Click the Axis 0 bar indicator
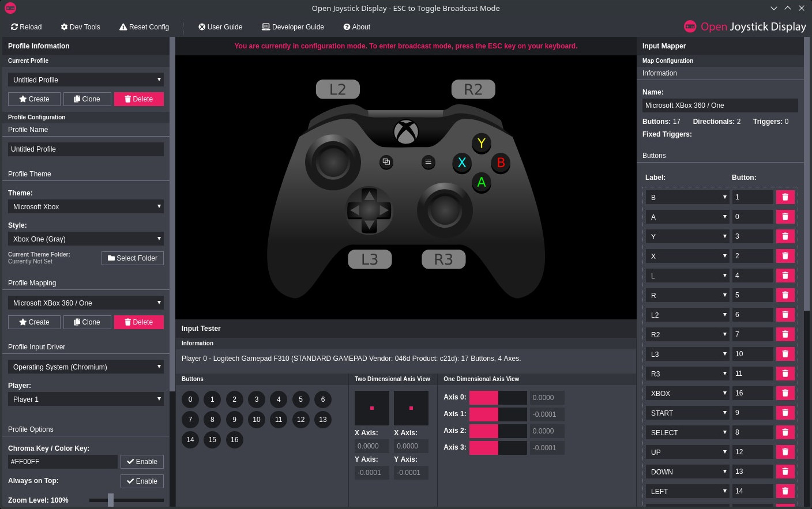 coord(498,398)
